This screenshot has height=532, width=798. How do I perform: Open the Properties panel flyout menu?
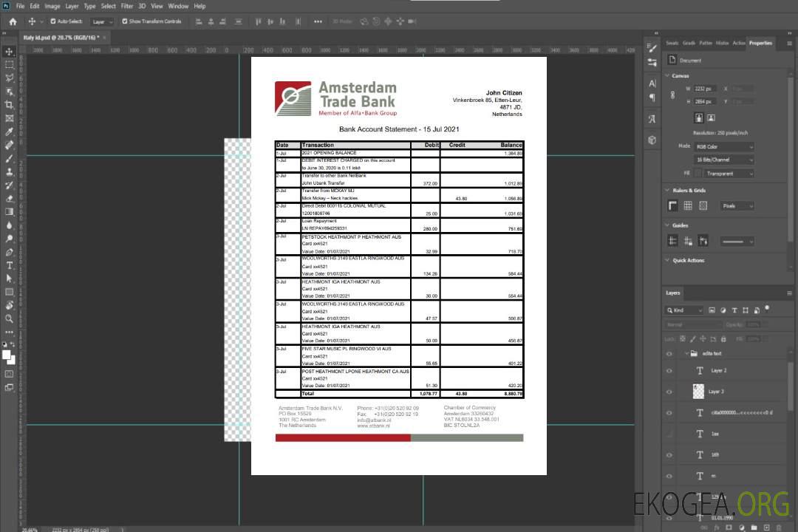(789, 44)
